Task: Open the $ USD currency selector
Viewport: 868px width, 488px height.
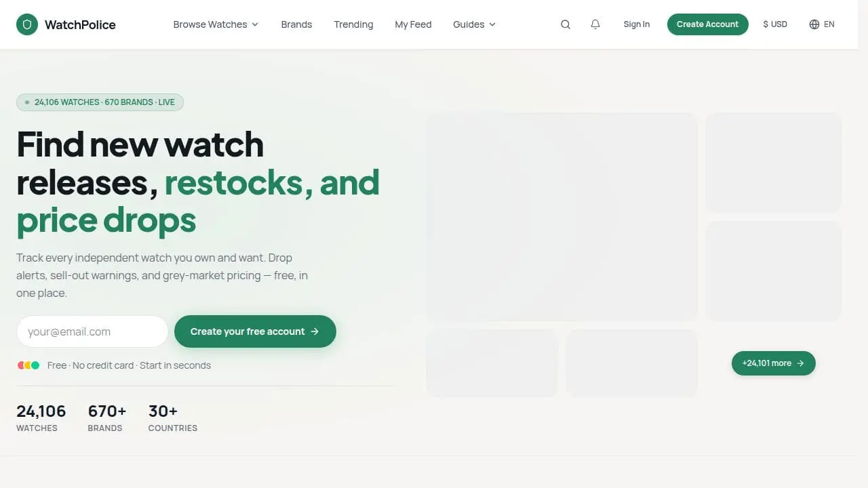Action: [775, 24]
